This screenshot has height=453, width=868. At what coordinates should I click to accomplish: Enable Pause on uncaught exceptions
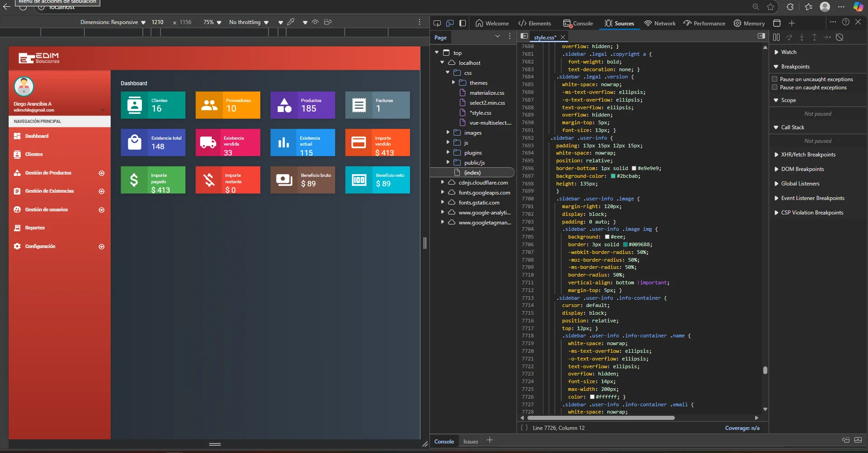point(775,79)
